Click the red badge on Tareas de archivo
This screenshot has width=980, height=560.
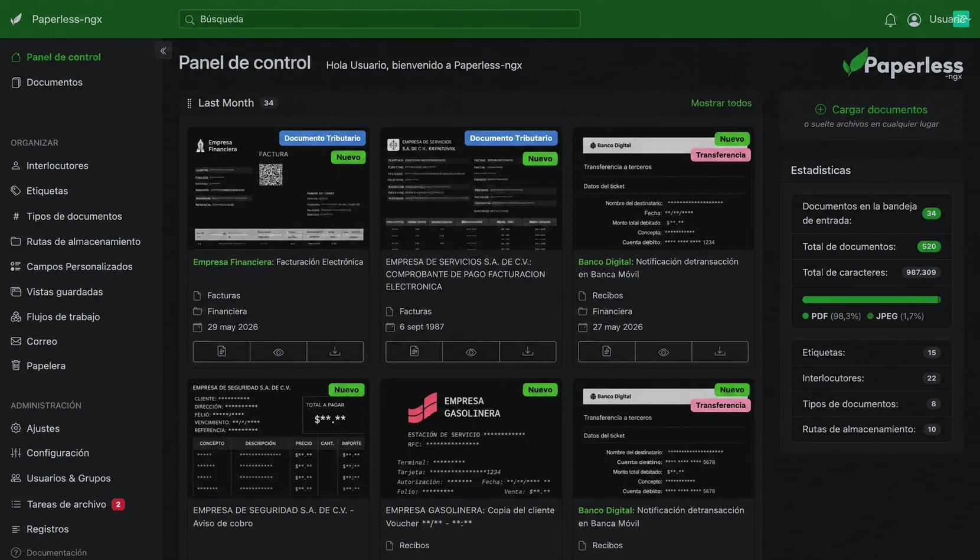click(118, 504)
